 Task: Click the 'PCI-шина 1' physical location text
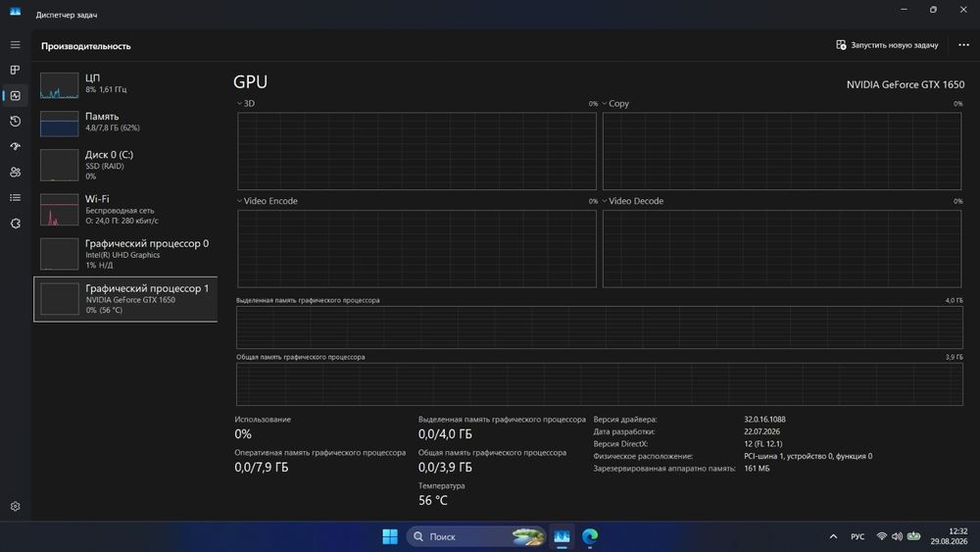[x=808, y=456]
